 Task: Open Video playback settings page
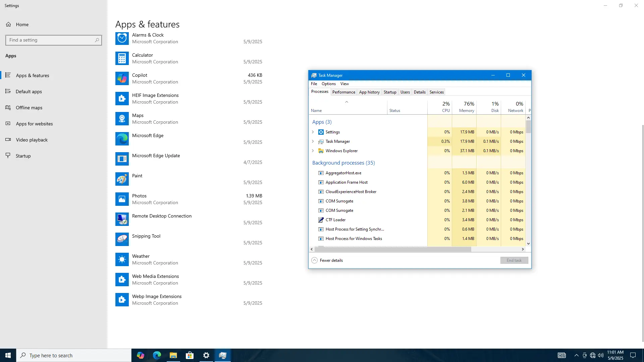point(32,140)
